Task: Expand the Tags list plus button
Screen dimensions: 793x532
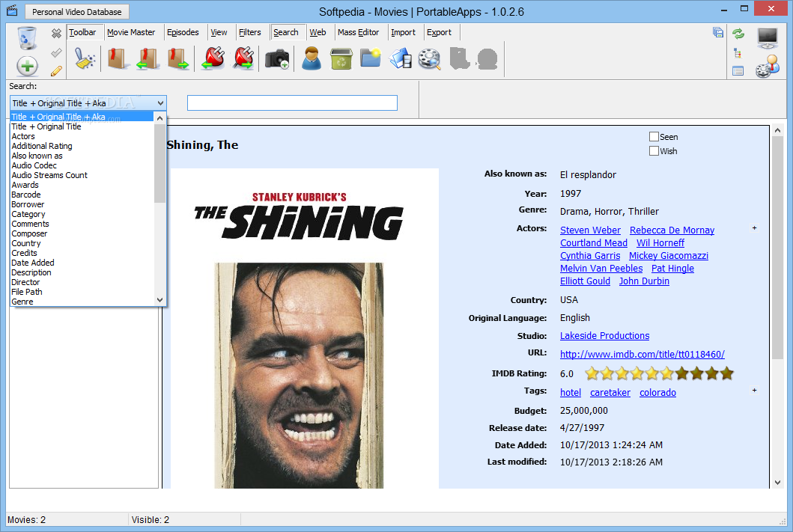Action: pyautogui.click(x=755, y=390)
